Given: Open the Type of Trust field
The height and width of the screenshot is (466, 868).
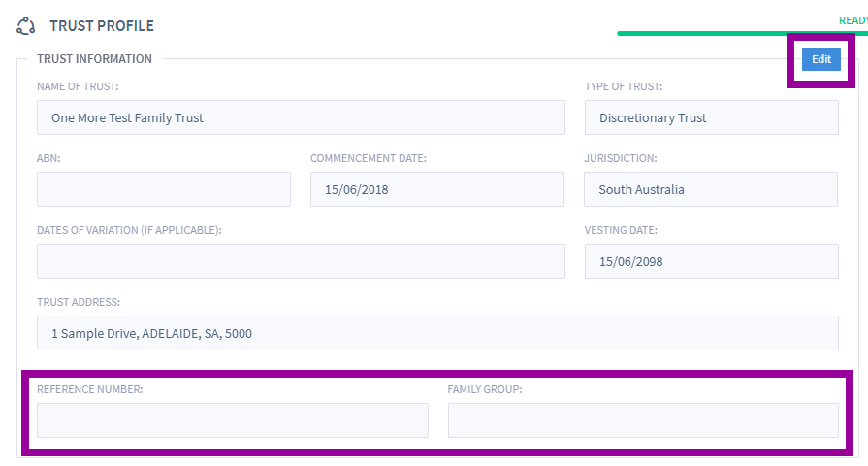Looking at the screenshot, I should click(711, 117).
